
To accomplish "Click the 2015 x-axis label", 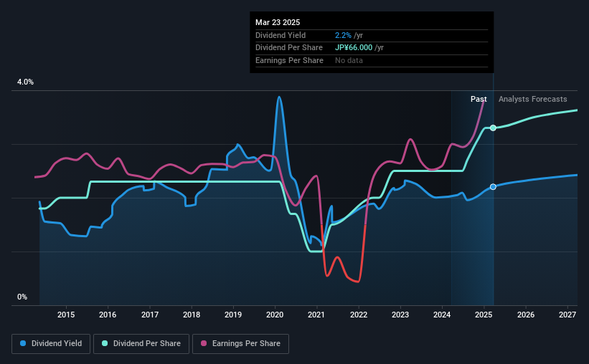I will pyautogui.click(x=66, y=315).
